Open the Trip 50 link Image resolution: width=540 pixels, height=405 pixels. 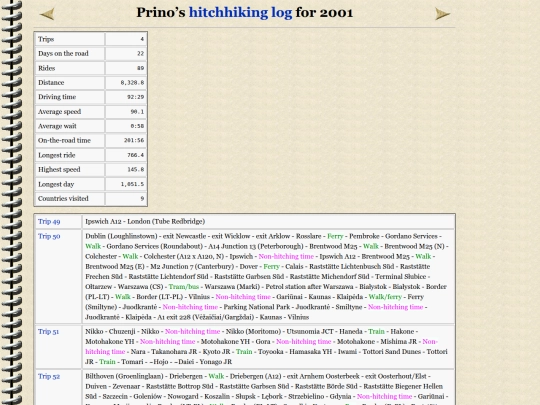tap(49, 236)
